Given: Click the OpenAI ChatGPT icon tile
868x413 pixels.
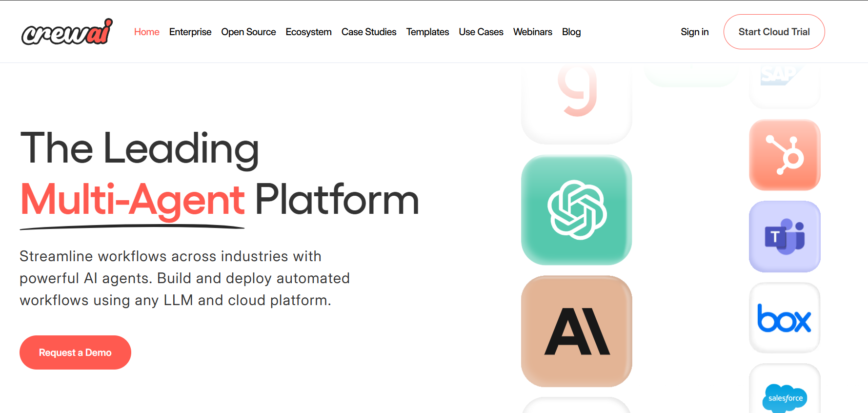Looking at the screenshot, I should (577, 210).
